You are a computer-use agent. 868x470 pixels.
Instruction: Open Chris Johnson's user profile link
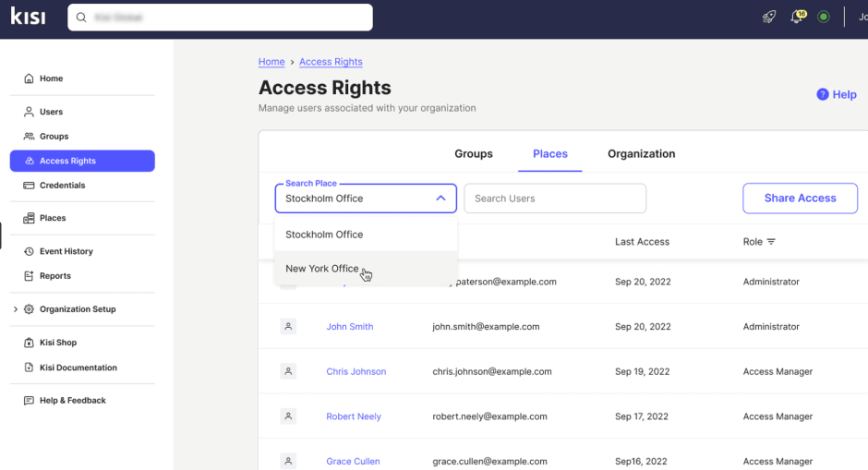[356, 371]
